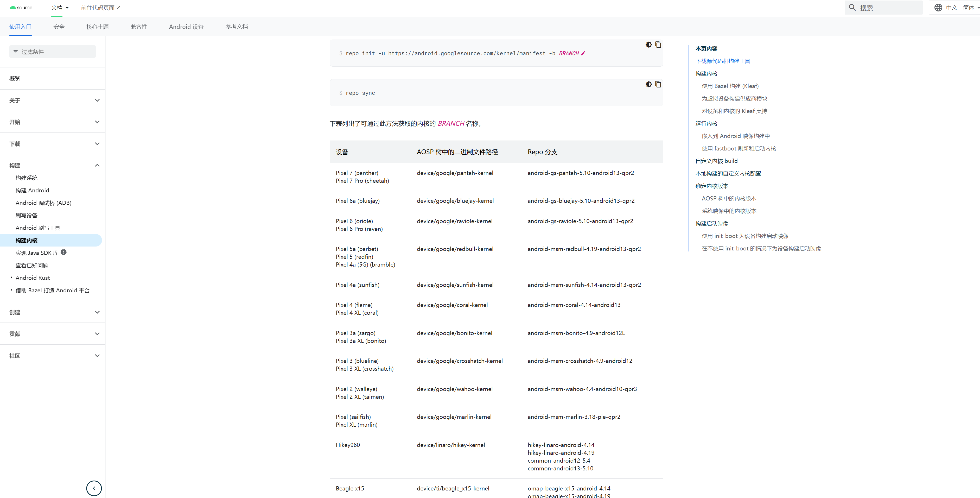
Task: Open 查看已知问题 in the sidebar
Action: 32,266
